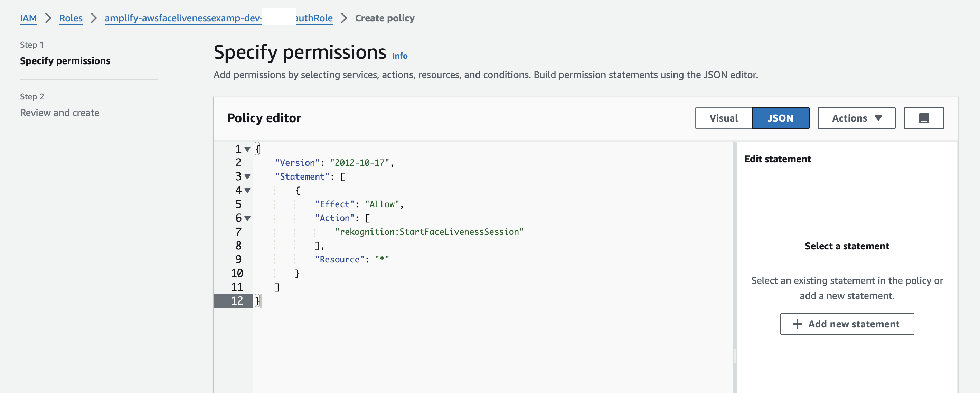This screenshot has height=393, width=980.
Task: Click the rekognition:StartFaceLivenessSession action text
Action: [429, 232]
